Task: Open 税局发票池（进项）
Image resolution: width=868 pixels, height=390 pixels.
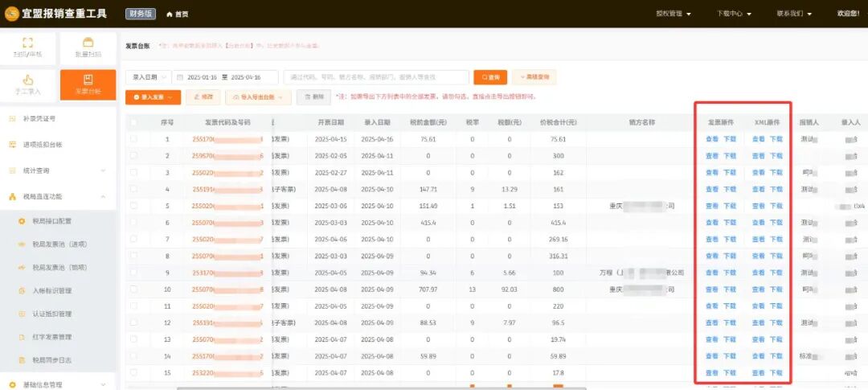Action: click(59, 244)
